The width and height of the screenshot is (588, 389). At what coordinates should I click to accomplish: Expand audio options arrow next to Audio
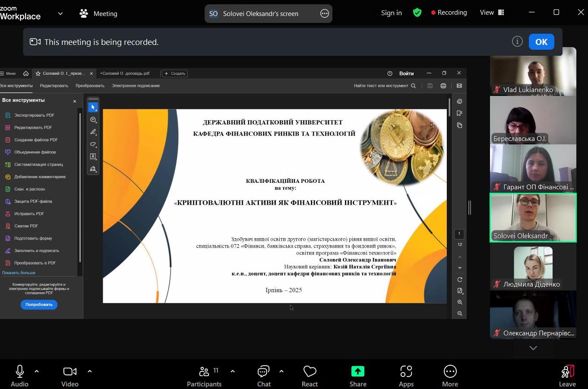(x=37, y=371)
